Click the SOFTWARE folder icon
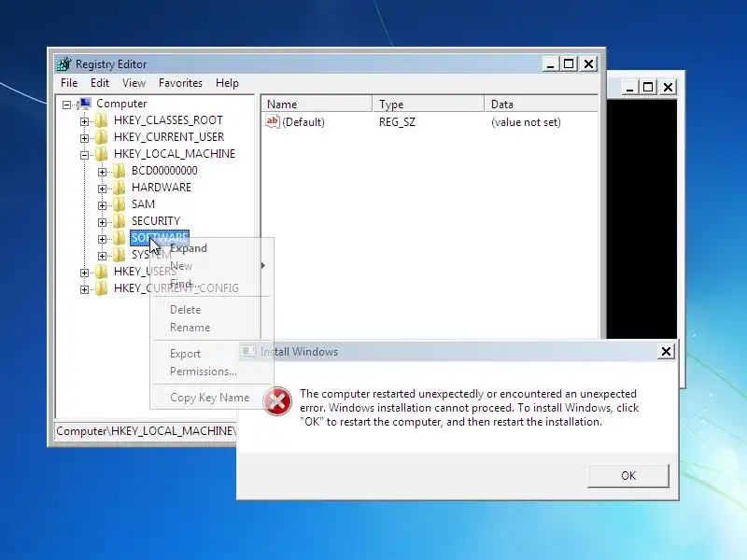Image resolution: width=747 pixels, height=560 pixels. point(120,238)
